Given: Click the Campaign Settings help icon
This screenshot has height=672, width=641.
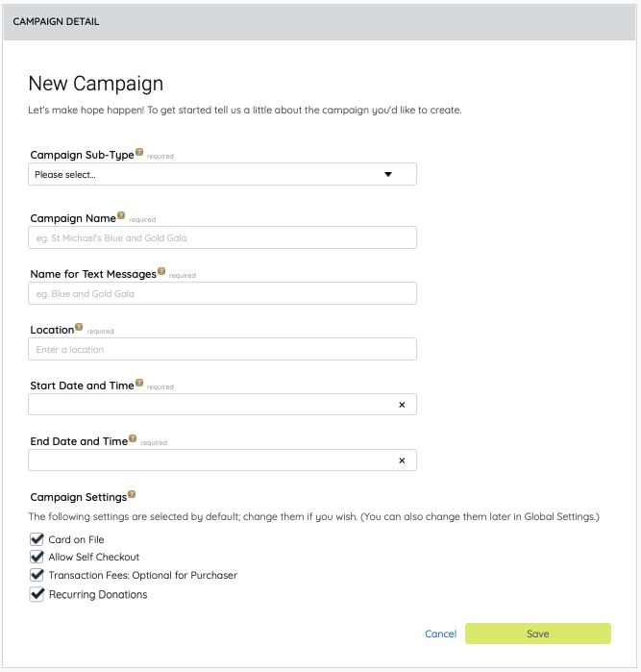Looking at the screenshot, I should click(132, 494).
